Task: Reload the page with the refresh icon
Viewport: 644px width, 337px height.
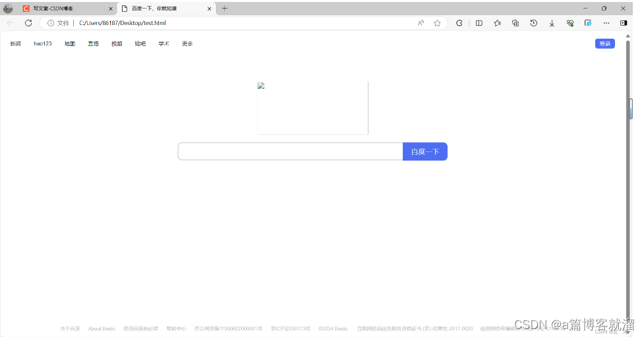Action: (x=28, y=23)
